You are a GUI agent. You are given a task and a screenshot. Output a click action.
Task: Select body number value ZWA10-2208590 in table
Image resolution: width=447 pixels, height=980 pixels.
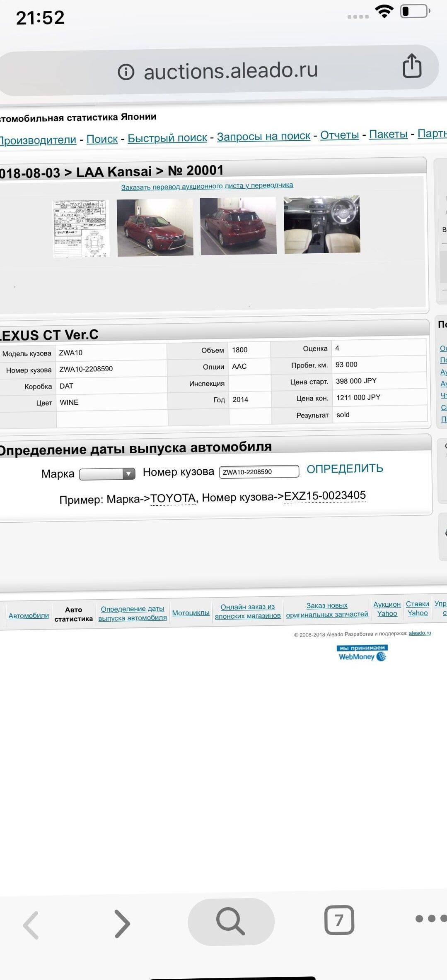[86, 369]
